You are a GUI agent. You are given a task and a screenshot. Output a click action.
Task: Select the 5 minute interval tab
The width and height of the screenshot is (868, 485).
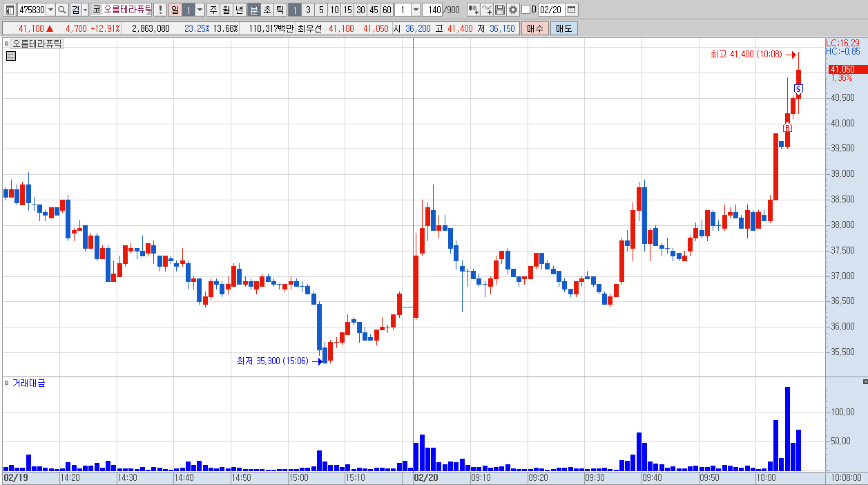[x=321, y=10]
